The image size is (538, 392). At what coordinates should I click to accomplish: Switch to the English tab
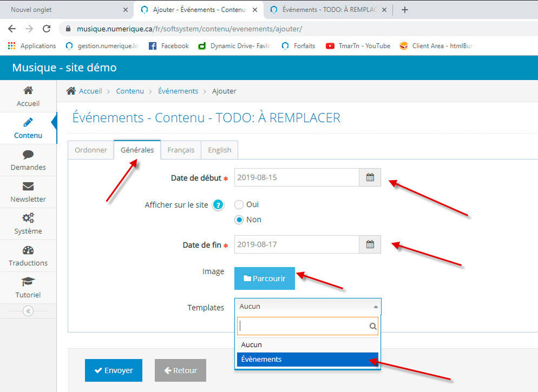coord(220,150)
